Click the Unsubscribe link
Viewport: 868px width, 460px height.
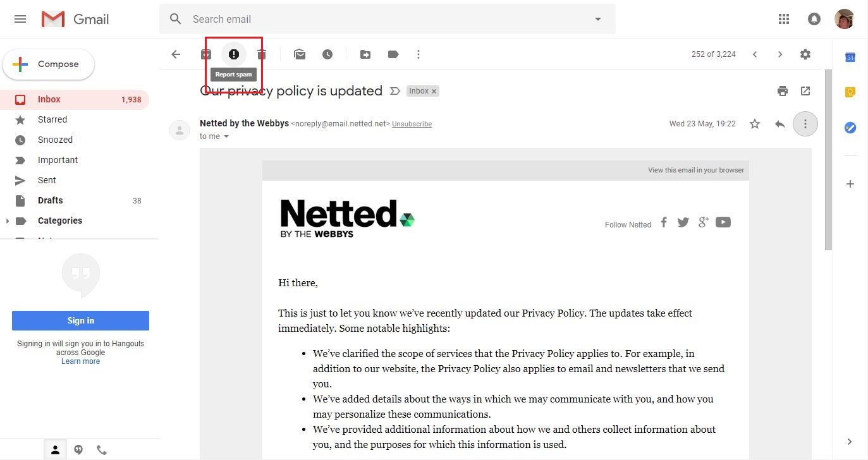[x=412, y=124]
